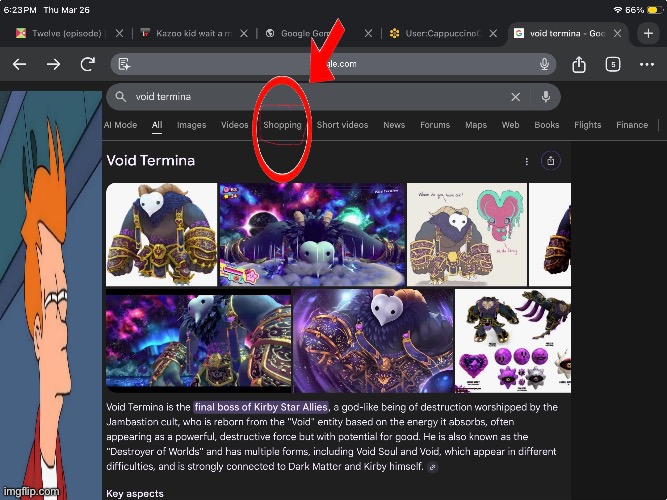Close the Kazoo kid tab

tap(244, 33)
